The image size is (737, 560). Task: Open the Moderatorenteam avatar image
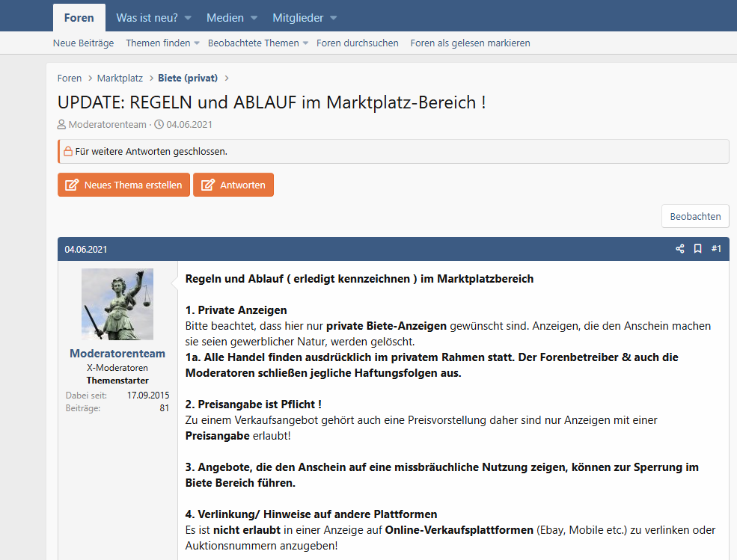(117, 304)
